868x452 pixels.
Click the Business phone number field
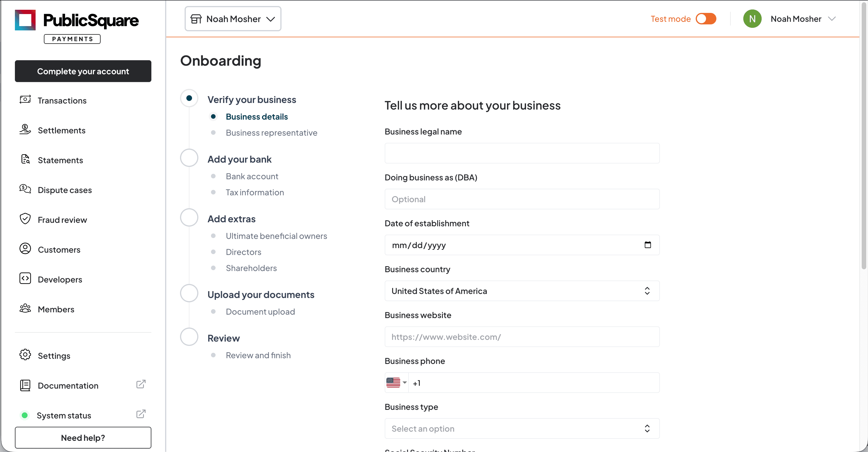pyautogui.click(x=534, y=383)
